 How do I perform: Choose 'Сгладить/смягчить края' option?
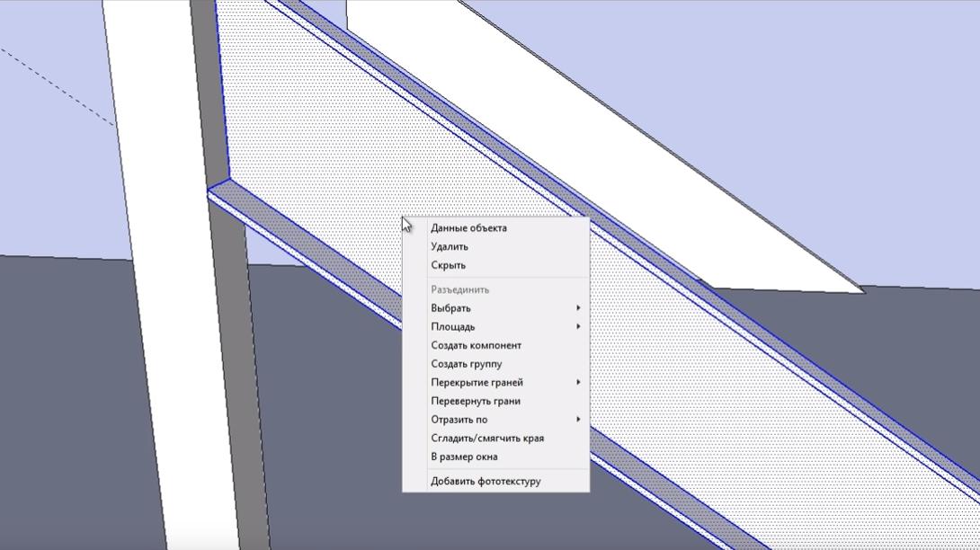[486, 439]
